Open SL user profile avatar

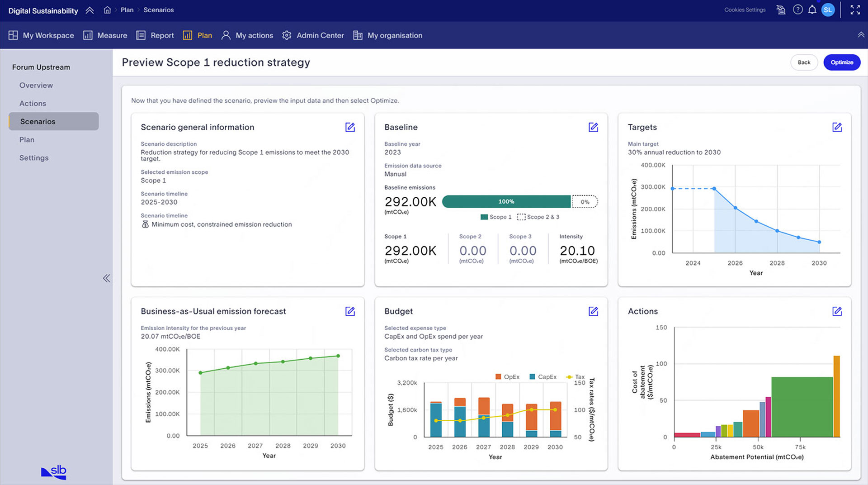point(828,10)
